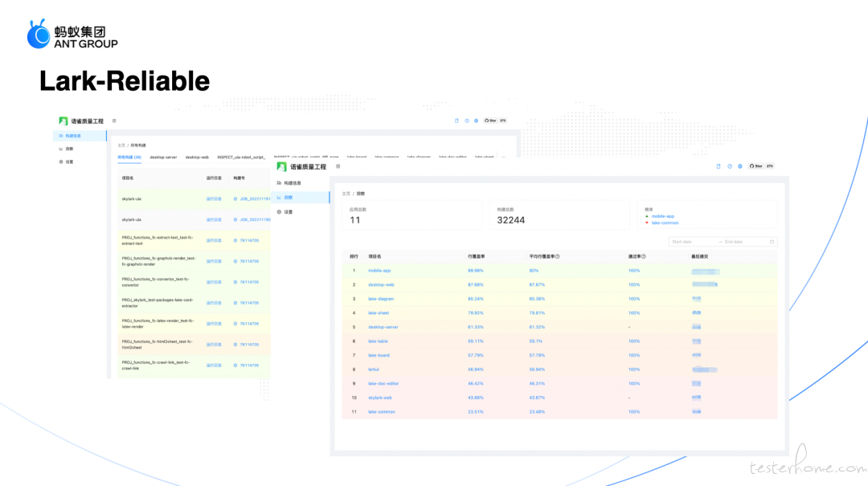Open 洞察 in back window sidebar
Screen dimensions: 868x486
click(x=80, y=149)
